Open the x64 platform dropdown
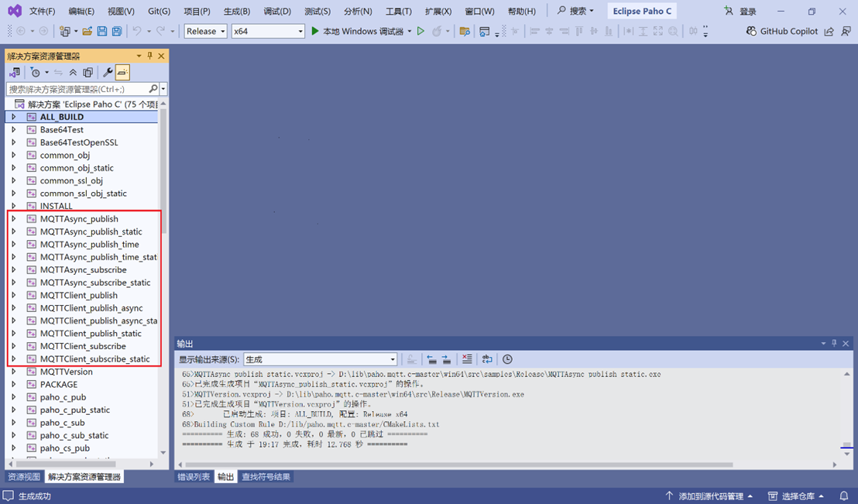The image size is (858, 504). (268, 31)
